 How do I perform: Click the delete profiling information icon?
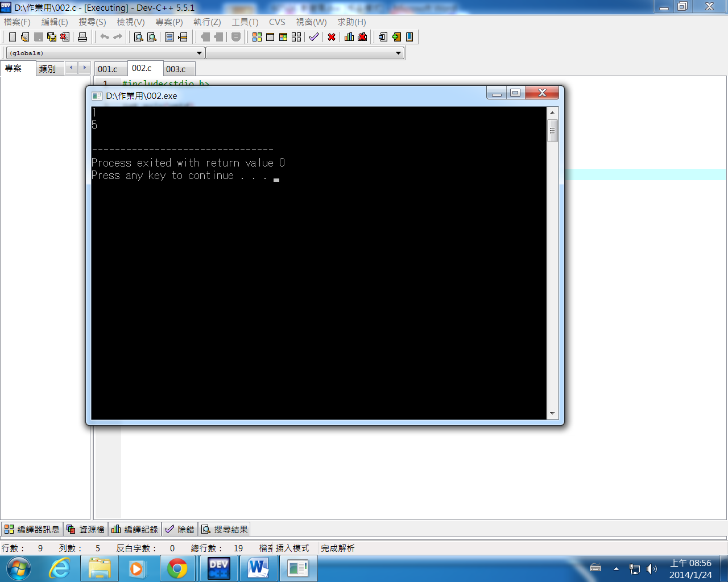tap(362, 37)
